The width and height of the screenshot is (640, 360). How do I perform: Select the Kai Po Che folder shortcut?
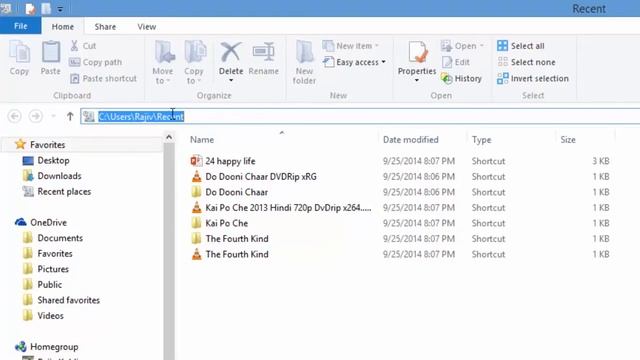pyautogui.click(x=219, y=223)
